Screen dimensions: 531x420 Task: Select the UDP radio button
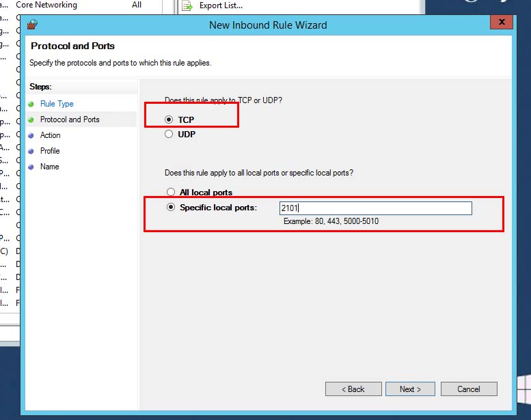tap(169, 135)
